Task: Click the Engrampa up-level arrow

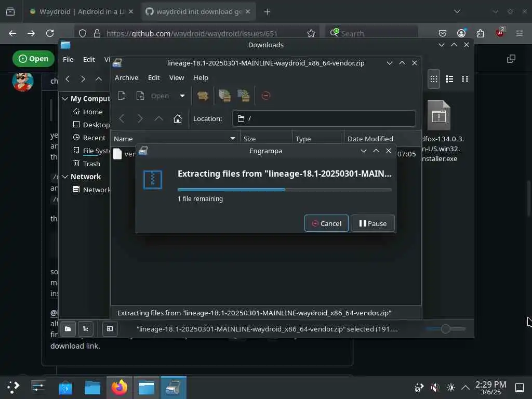Action: point(158,119)
